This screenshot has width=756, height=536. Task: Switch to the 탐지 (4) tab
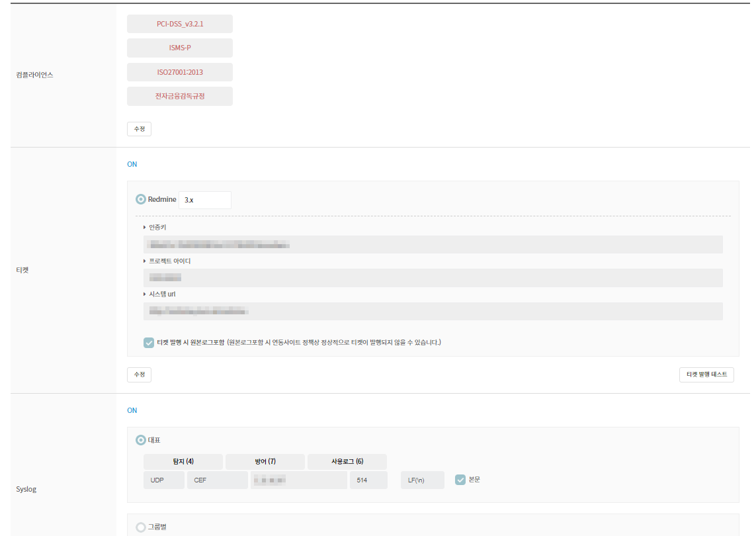(183, 461)
